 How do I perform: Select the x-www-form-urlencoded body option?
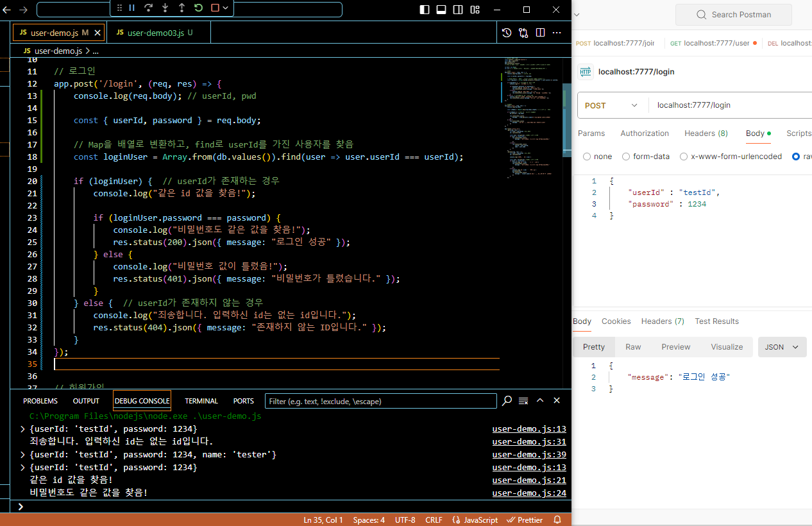(684, 157)
